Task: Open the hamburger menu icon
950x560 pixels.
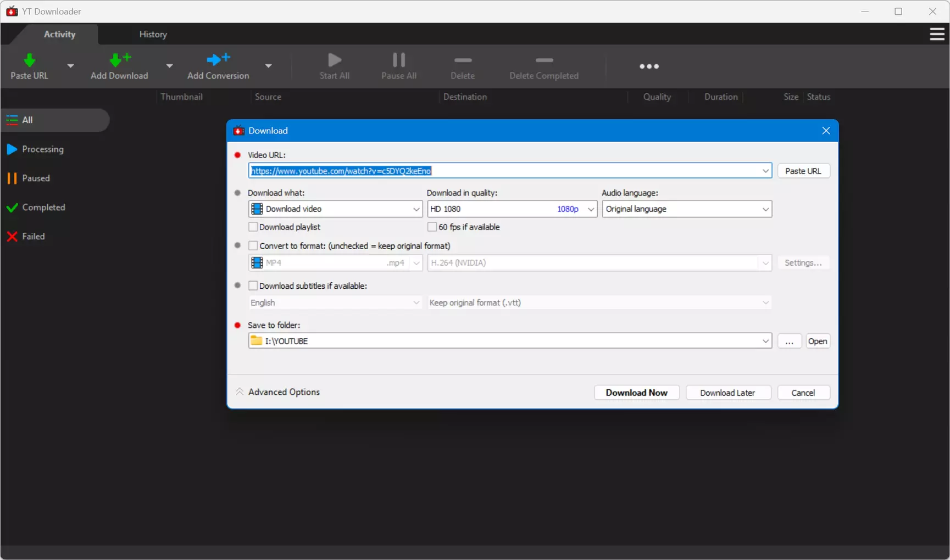Action: pyautogui.click(x=937, y=34)
